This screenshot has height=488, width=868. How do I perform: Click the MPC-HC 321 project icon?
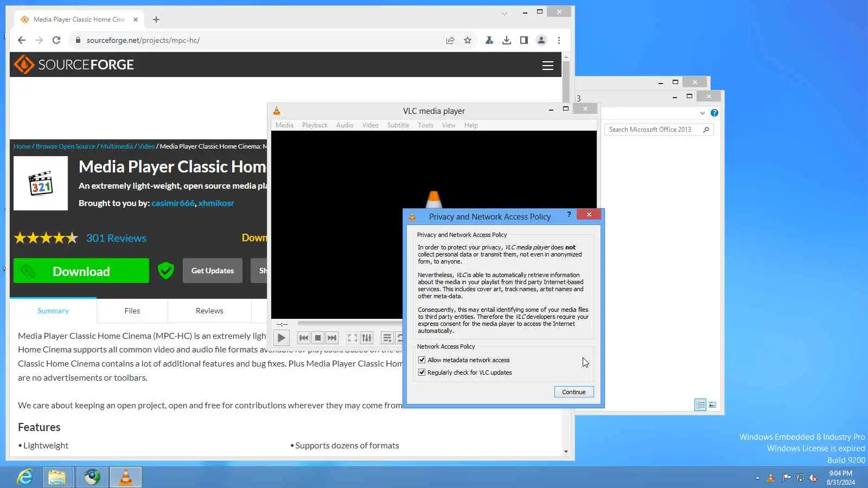coord(41,183)
